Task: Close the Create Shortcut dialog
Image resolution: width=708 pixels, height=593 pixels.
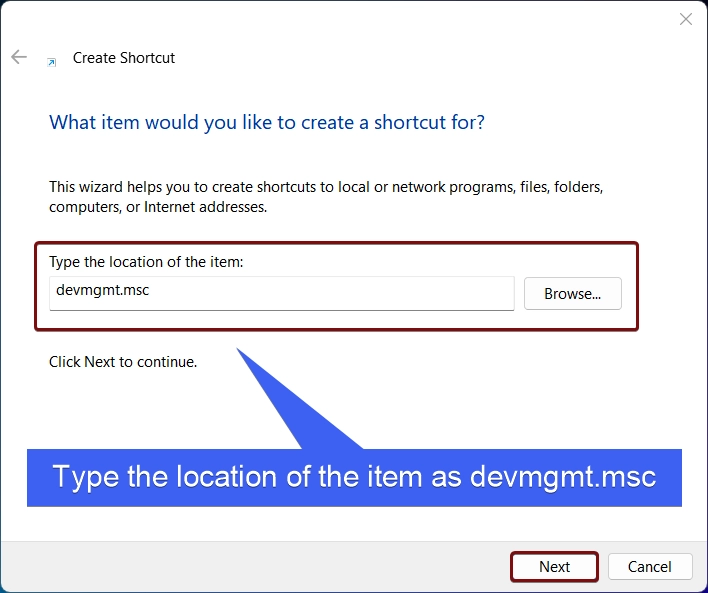Action: [x=685, y=19]
